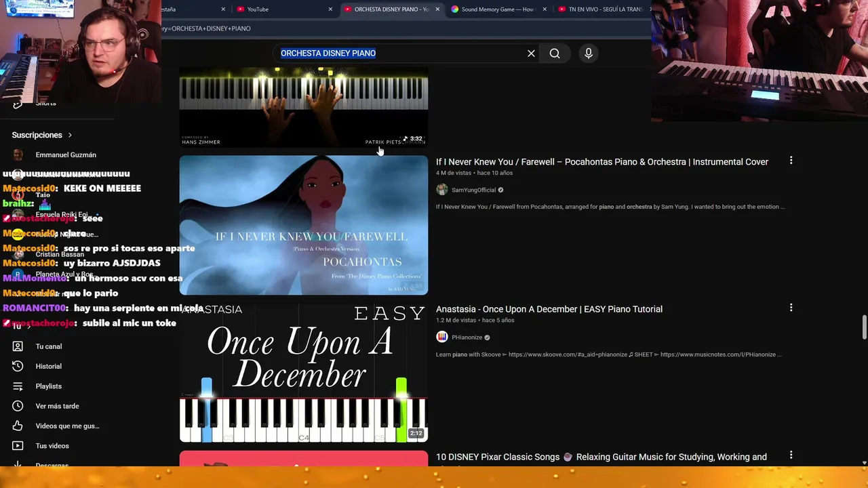This screenshot has width=868, height=488.
Task: Open Videos que me gustan list
Action: tap(67, 426)
